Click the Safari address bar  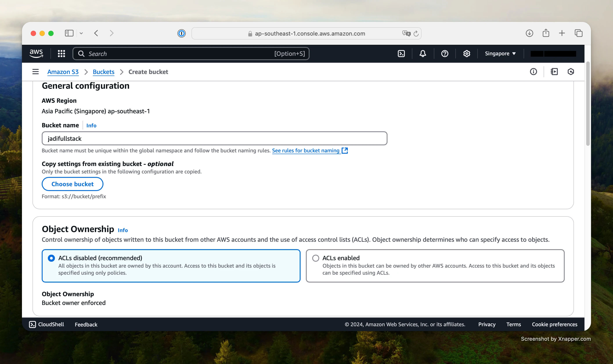pyautogui.click(x=306, y=33)
